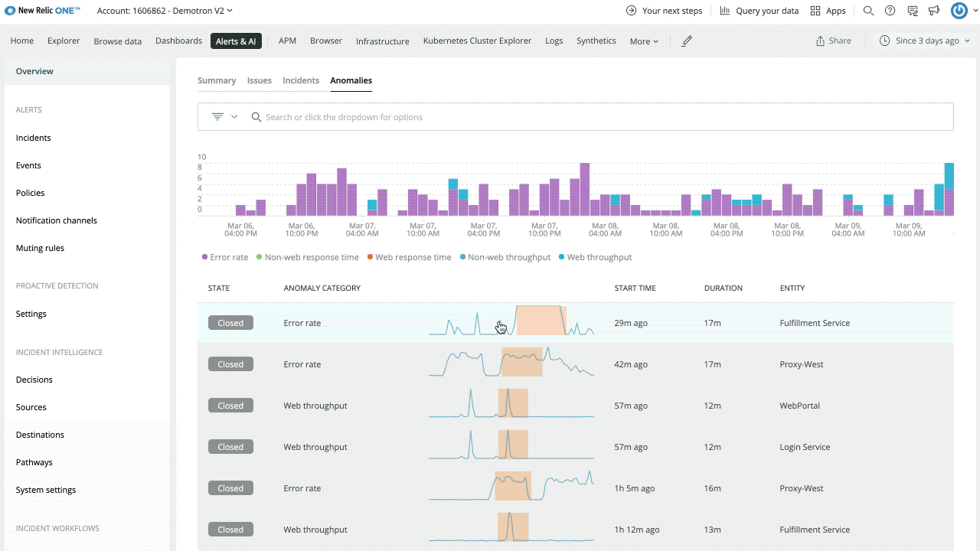980x551 pixels.
Task: Click the anomalies search input field
Action: tap(575, 117)
